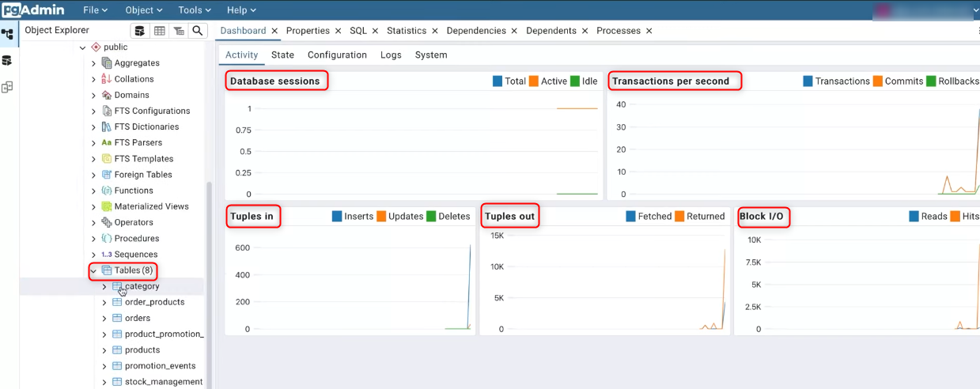Open the Query Tool from Object Explorer toolbar

point(140,31)
